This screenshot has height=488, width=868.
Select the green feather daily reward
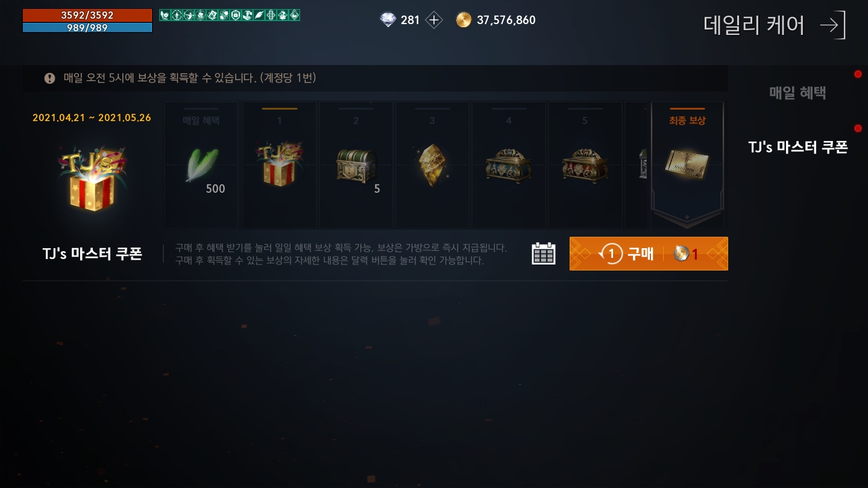pyautogui.click(x=201, y=165)
